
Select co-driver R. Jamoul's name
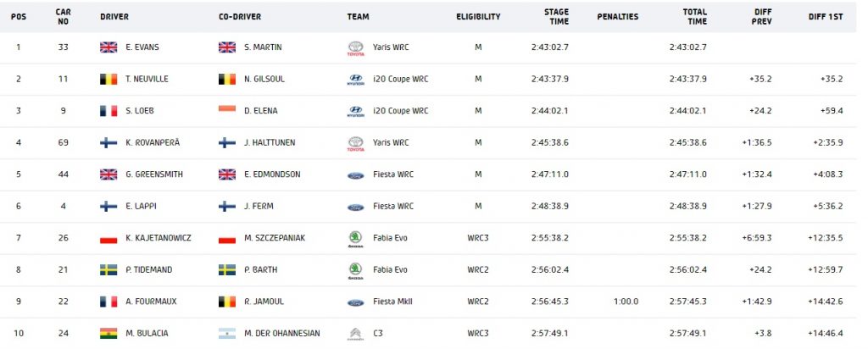click(261, 302)
